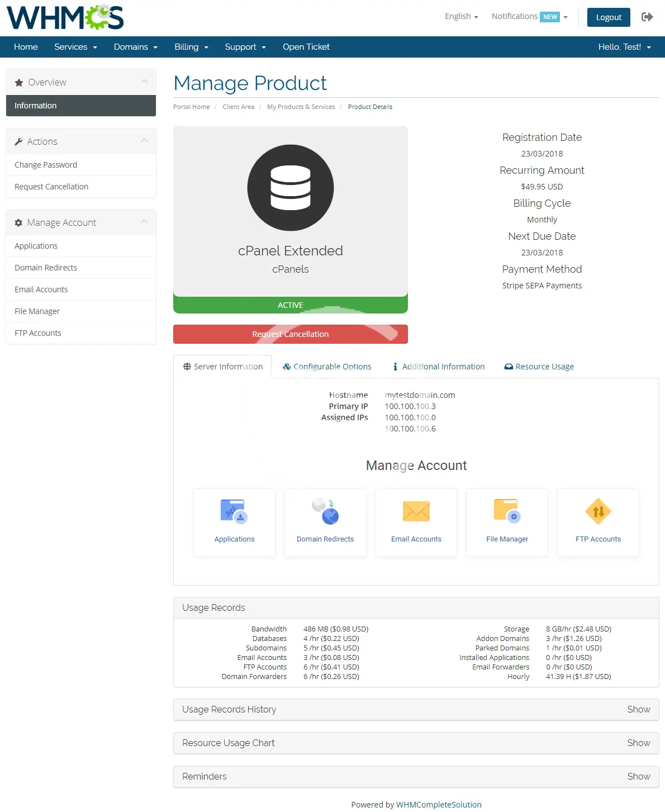Expand the Notifications dropdown
The image size is (665, 812).
(x=529, y=17)
